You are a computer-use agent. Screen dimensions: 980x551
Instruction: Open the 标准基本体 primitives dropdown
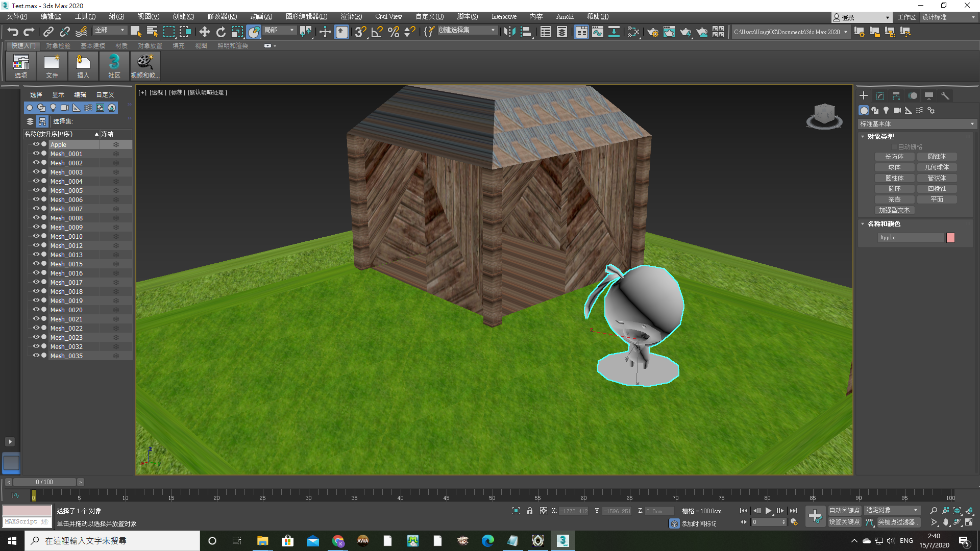[917, 124]
